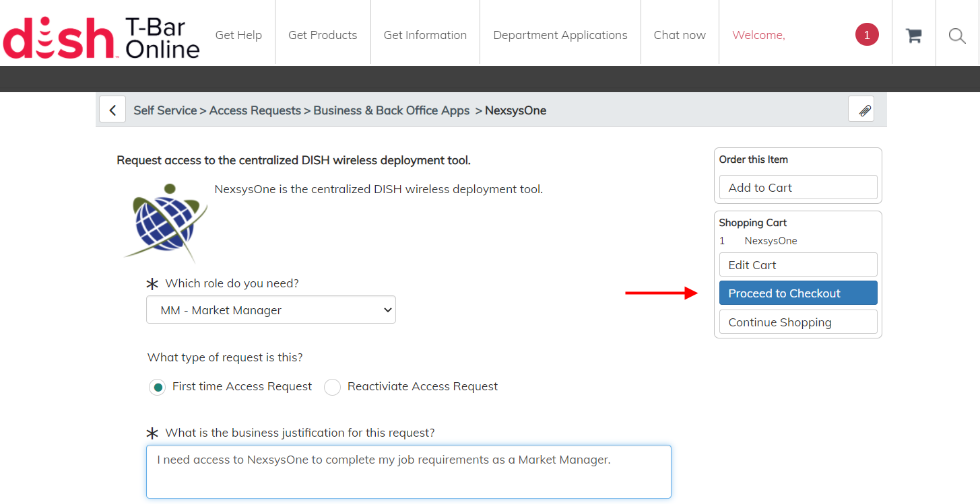Open the shopping cart icon in header
This screenshot has width=980, height=504.
tap(913, 36)
